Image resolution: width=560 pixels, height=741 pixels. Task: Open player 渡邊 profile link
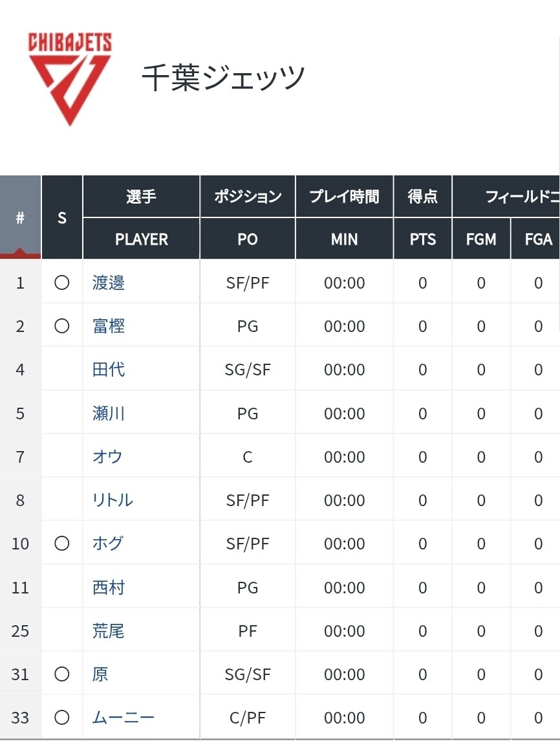[x=109, y=283]
